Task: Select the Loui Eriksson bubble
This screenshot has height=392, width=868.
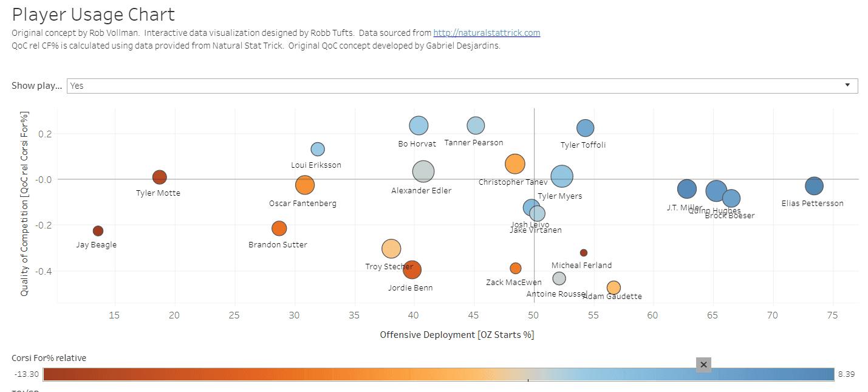Action: [318, 149]
